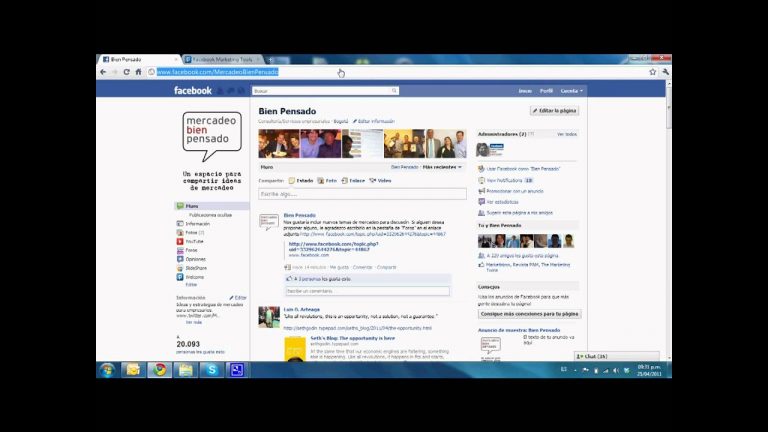Click the taskbar clock showing date

649,370
